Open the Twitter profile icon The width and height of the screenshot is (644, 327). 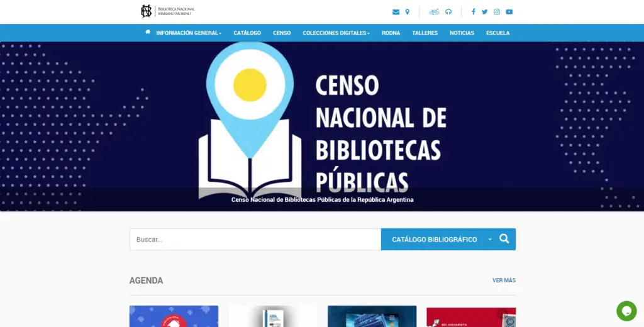[485, 12]
